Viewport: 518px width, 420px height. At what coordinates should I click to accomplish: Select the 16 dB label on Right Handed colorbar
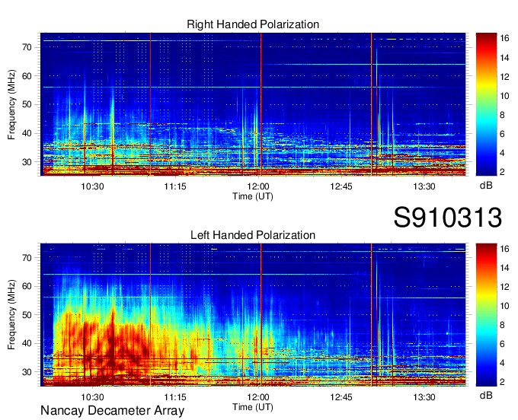pos(504,39)
